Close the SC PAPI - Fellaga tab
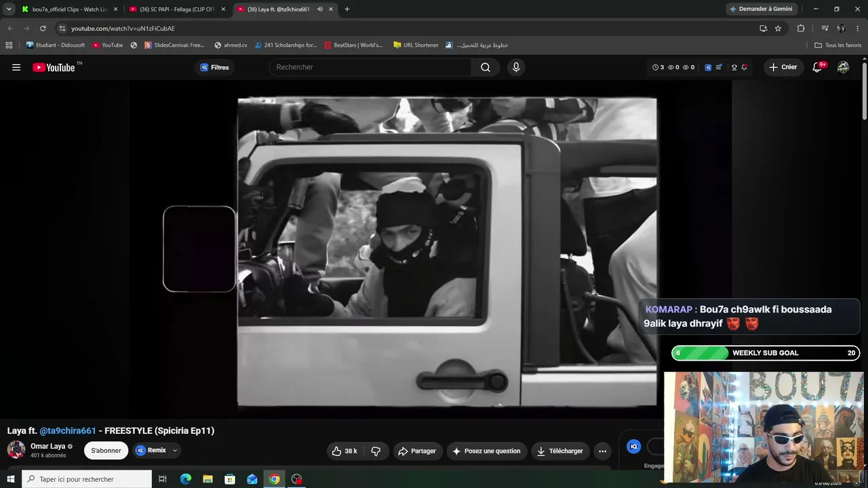Viewport: 868px width, 488px height. pos(223,9)
